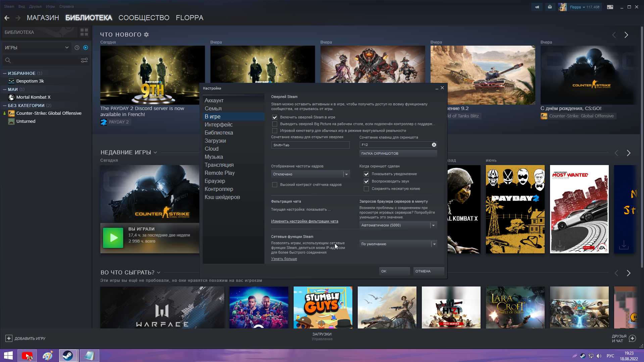This screenshot has width=644, height=362.
Task: Click the Steam taskbar icon
Action: [x=68, y=356]
